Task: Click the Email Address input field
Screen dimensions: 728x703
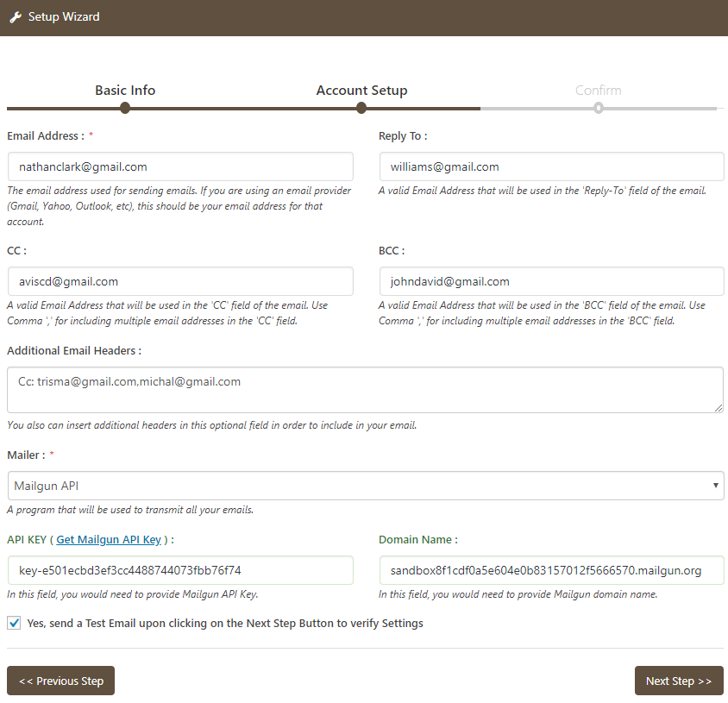Action: click(x=180, y=166)
